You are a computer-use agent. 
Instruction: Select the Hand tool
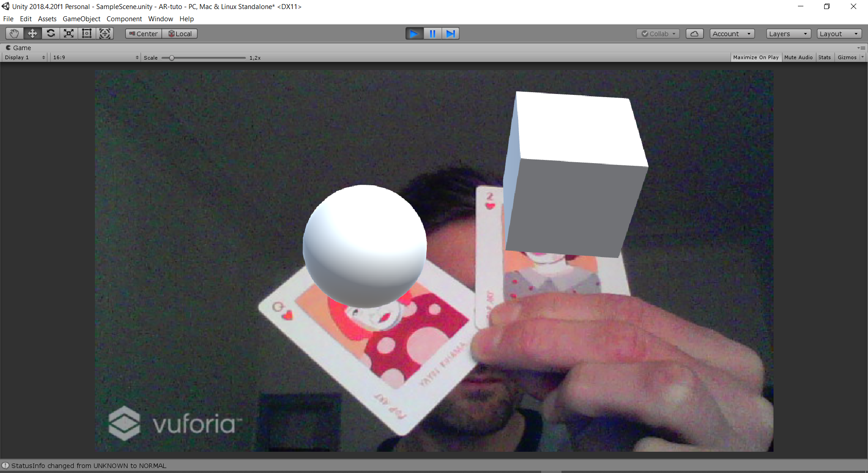point(14,33)
